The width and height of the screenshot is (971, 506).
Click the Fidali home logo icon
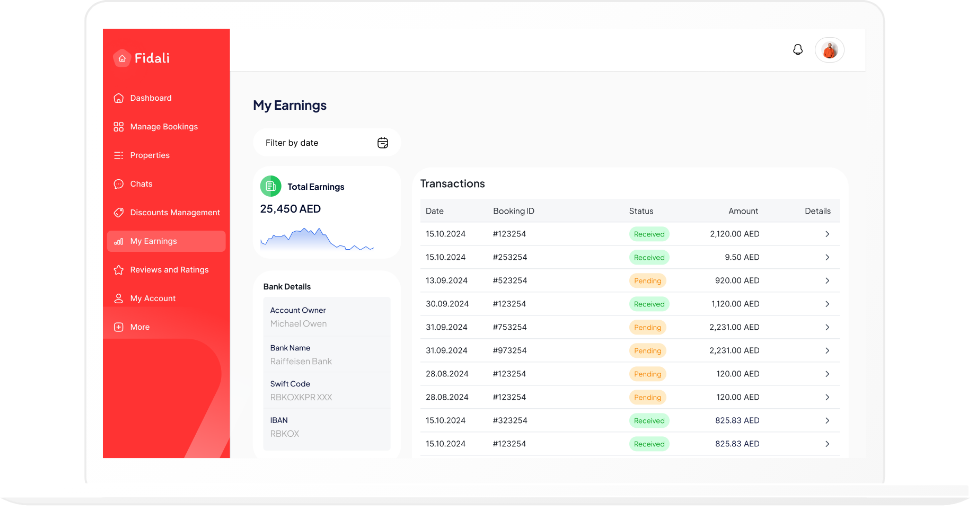(122, 58)
